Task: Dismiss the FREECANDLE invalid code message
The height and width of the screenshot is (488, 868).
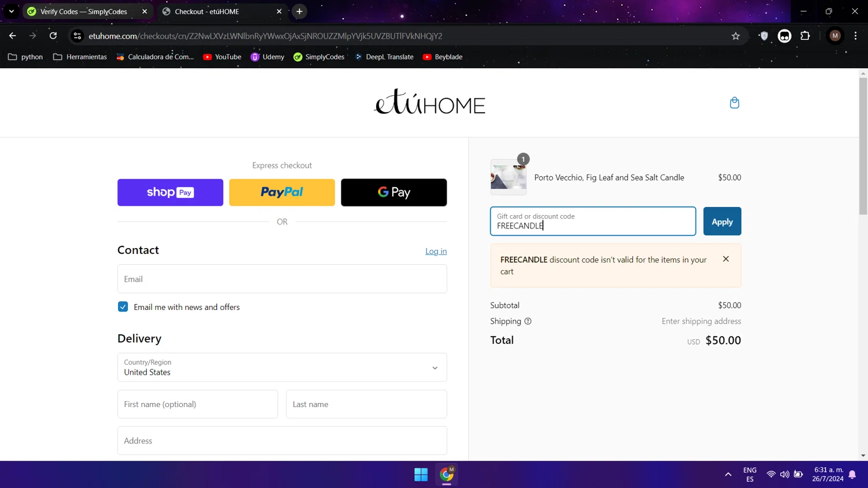Action: point(726,259)
